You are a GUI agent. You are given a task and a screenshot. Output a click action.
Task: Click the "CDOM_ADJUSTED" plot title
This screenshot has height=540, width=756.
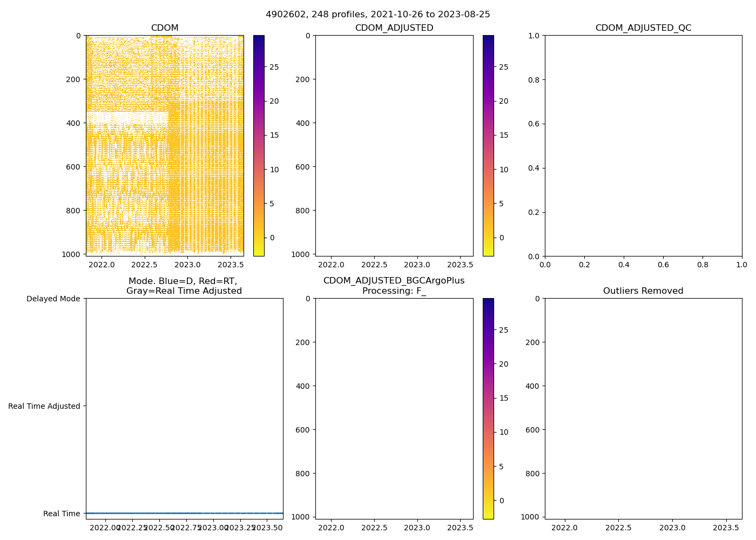coord(394,28)
